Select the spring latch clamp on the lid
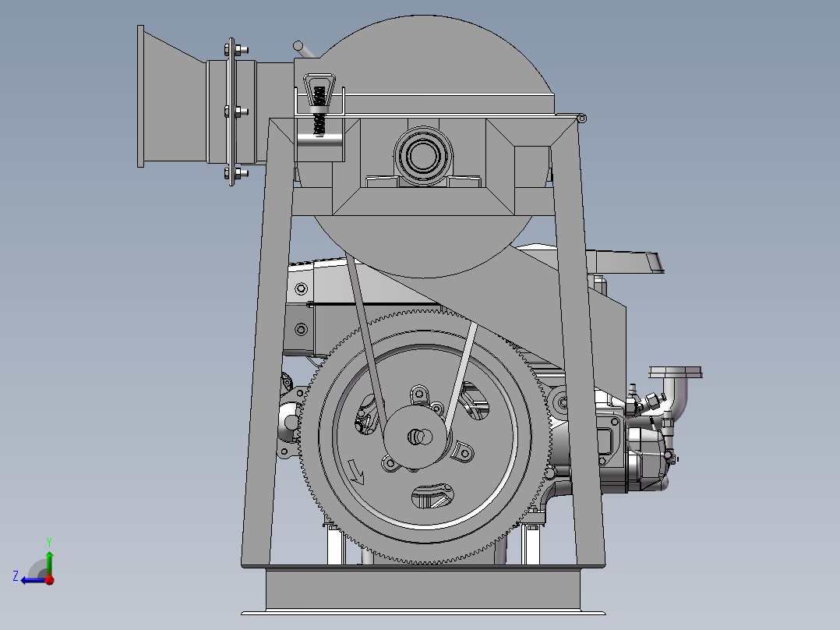The image size is (840, 630). coord(318,105)
